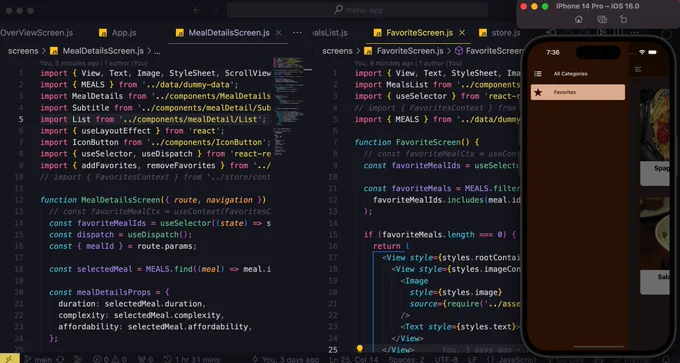Image resolution: width=680 pixels, height=363 pixels.
Task: Click the 1 hr 31 mins time tracker
Action: click(x=192, y=360)
